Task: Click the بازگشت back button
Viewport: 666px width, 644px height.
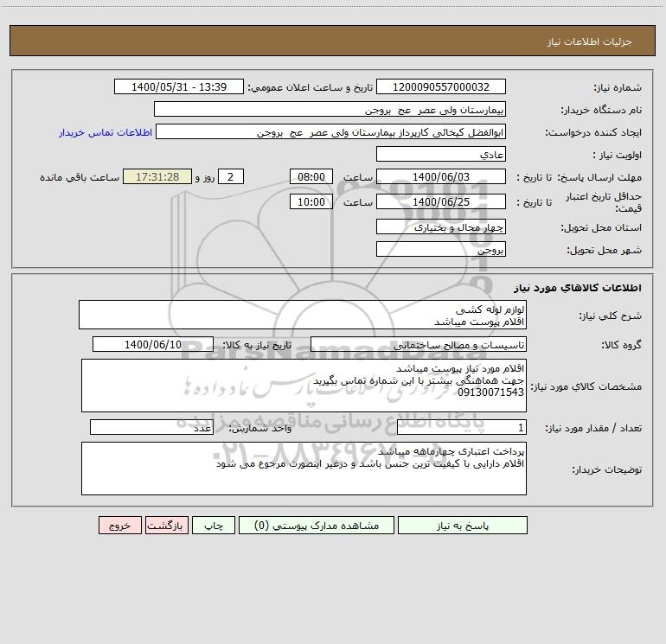Action: tap(166, 525)
